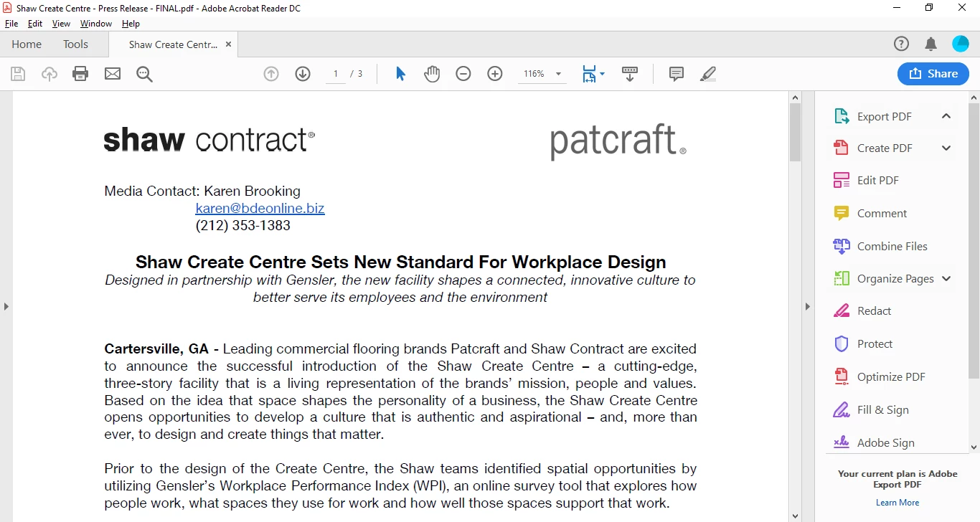Click the document scrollbar down arrow
This screenshot has width=980, height=522.
pos(795,516)
